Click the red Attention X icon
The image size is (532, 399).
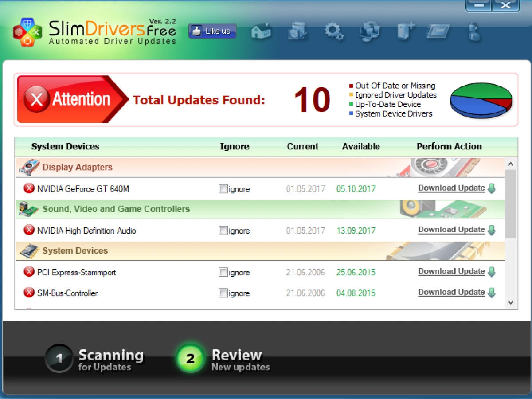click(x=36, y=99)
